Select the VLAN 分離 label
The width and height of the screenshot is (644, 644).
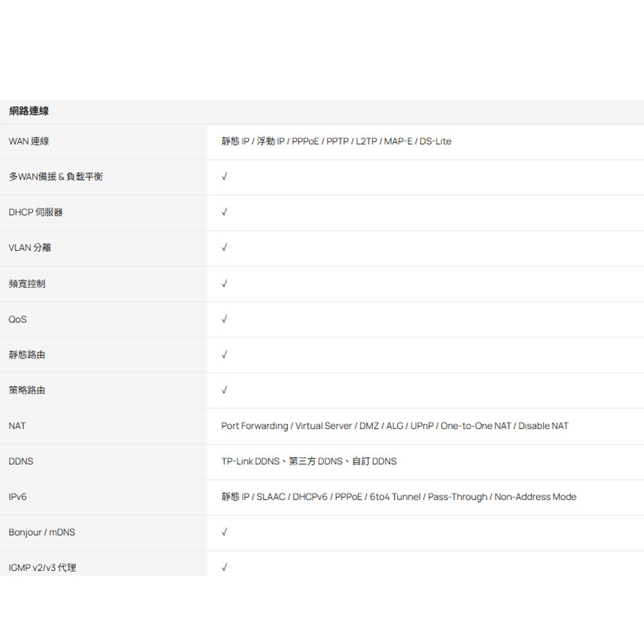(30, 248)
